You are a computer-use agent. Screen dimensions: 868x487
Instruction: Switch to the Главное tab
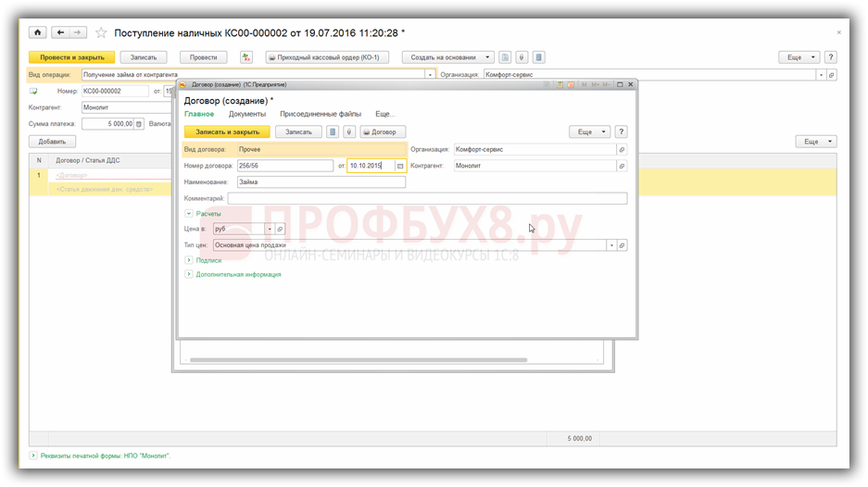click(x=199, y=114)
